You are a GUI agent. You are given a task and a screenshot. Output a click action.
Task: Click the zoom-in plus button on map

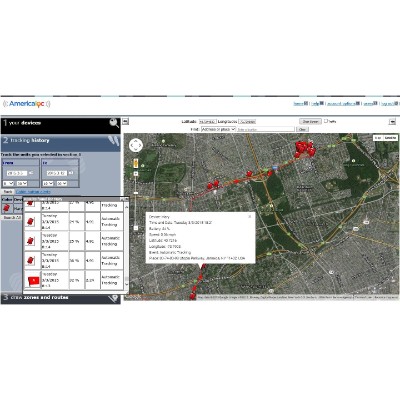136,174
